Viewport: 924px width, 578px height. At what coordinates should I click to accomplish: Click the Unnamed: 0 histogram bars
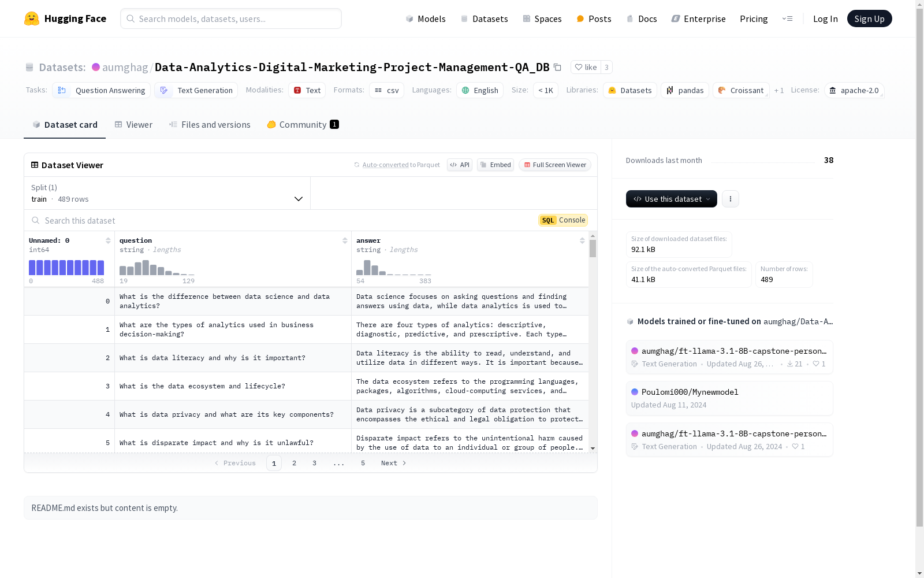(66, 267)
